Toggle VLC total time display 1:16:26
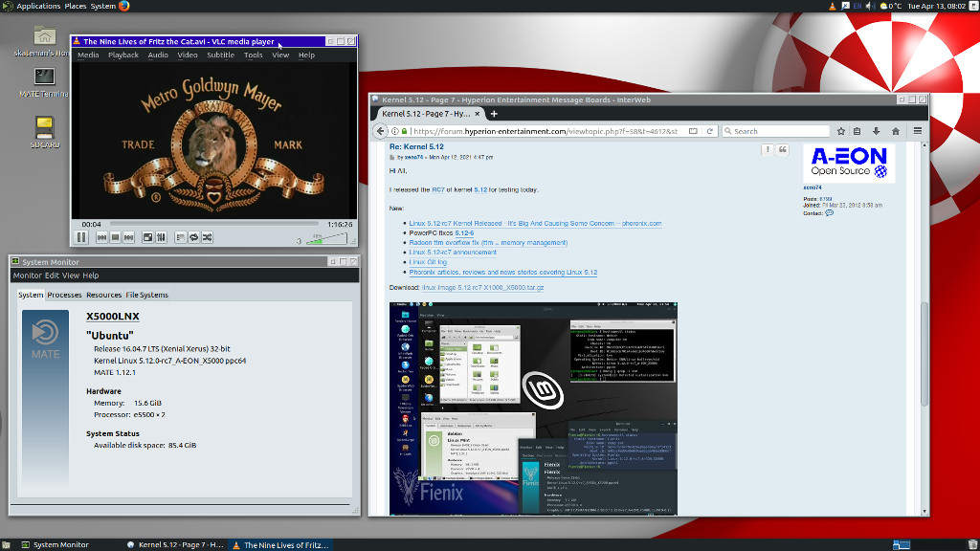 340,224
